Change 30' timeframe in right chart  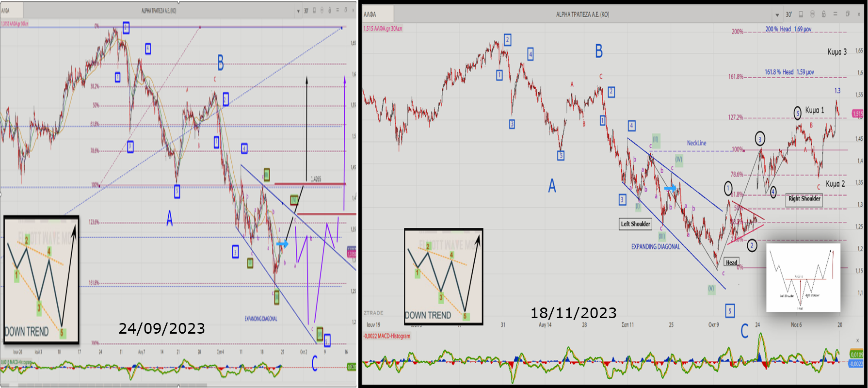[x=789, y=15]
